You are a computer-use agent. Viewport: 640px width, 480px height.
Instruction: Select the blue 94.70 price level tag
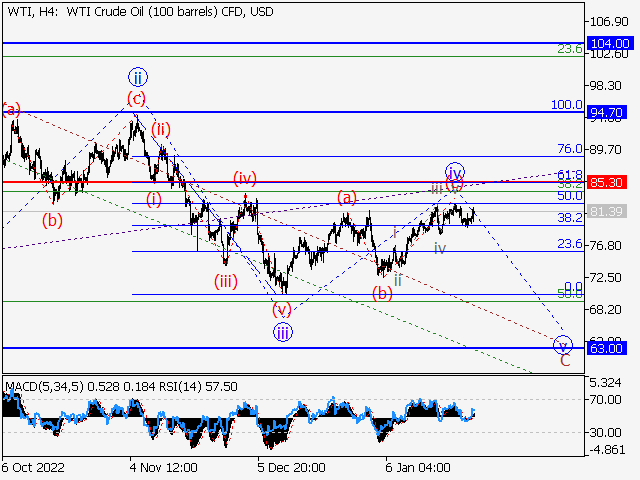(607, 112)
